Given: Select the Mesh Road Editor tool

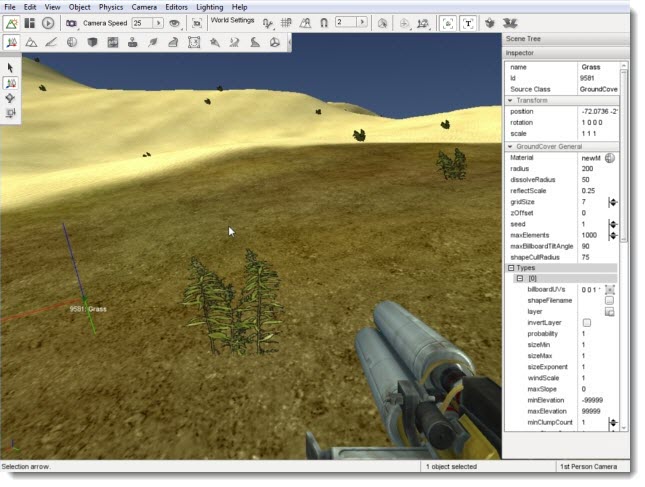Looking at the screenshot, I should coord(174,42).
